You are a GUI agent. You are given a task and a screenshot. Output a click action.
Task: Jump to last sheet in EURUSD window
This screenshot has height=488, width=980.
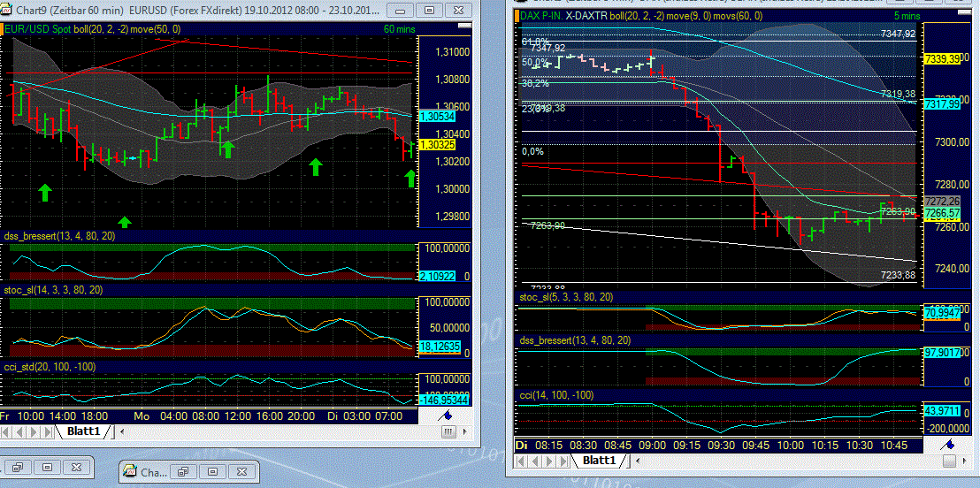pos(47,431)
